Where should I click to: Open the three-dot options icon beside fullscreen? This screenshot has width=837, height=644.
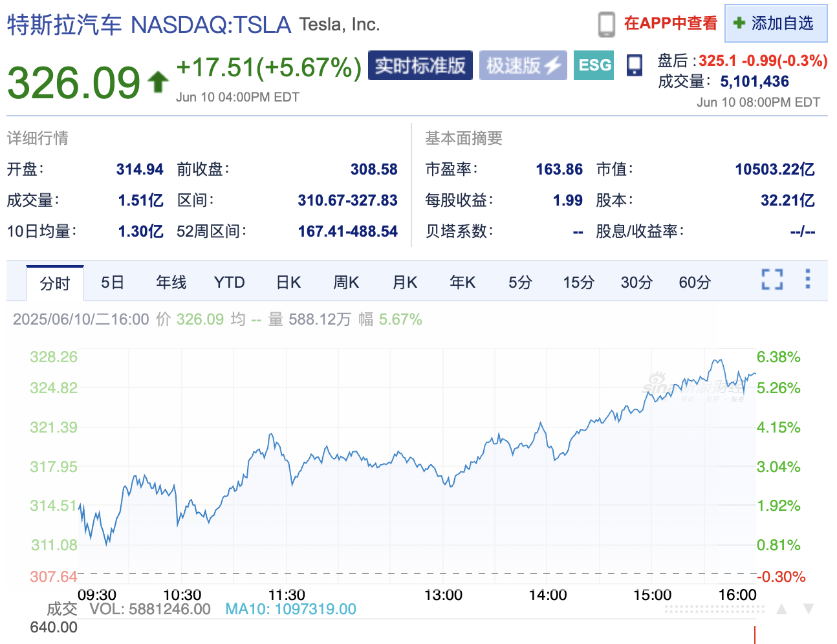point(807,279)
